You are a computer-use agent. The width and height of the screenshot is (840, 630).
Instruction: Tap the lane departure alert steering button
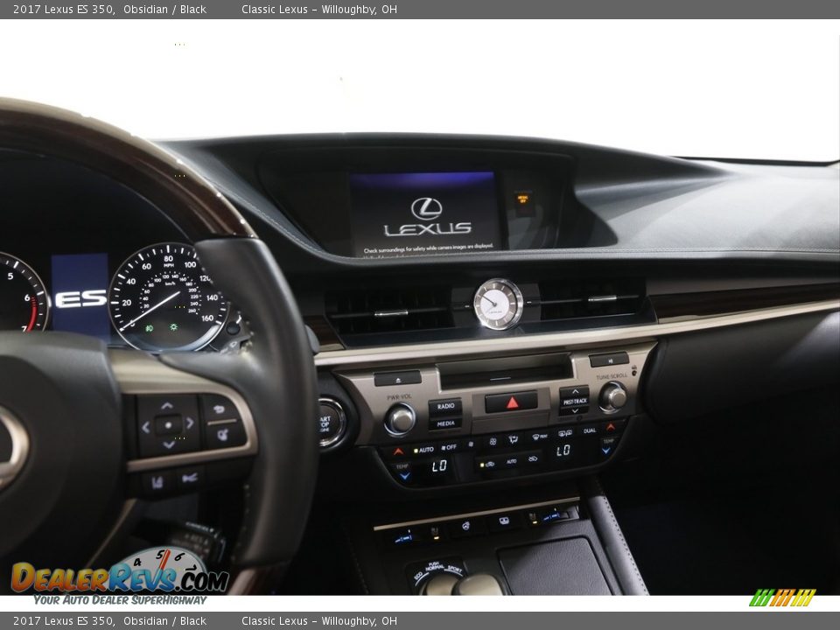[x=157, y=483]
